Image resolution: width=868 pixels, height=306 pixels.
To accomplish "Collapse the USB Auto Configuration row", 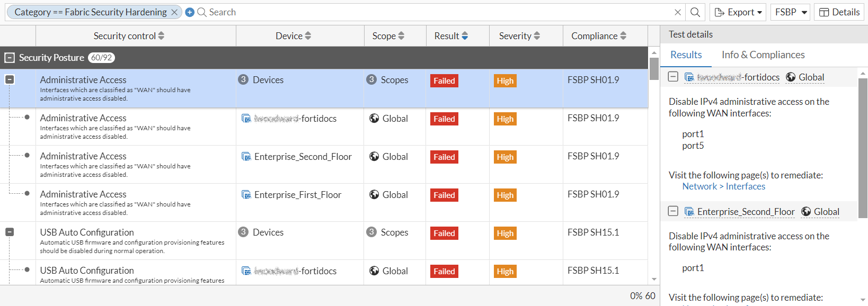I will (x=10, y=232).
